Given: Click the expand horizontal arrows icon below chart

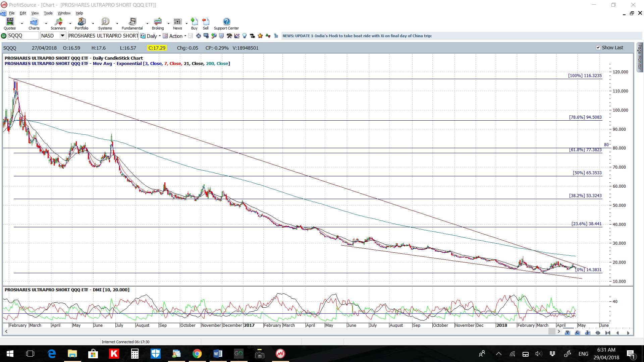Looking at the screenshot, I should point(598,333).
